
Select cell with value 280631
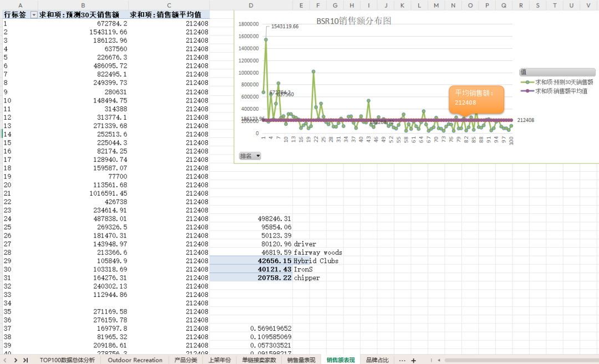pyautogui.click(x=83, y=91)
